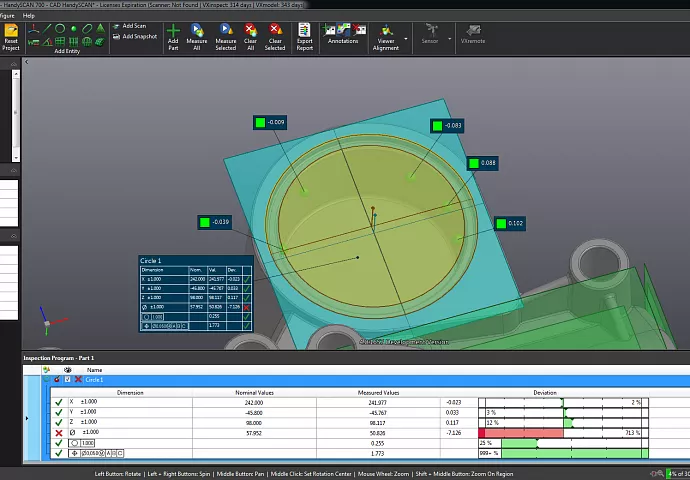Image resolution: width=690 pixels, height=480 pixels.
Task: Add a plane grid entity
Action: pos(60,42)
